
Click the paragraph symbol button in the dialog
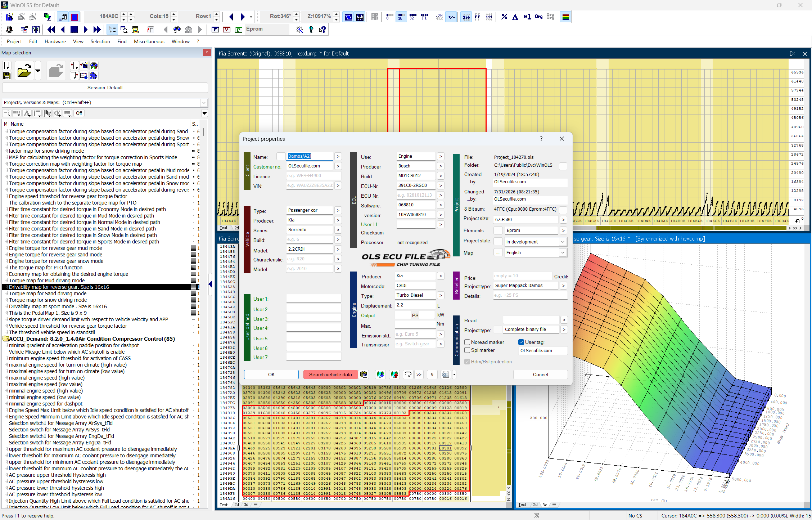432,375
